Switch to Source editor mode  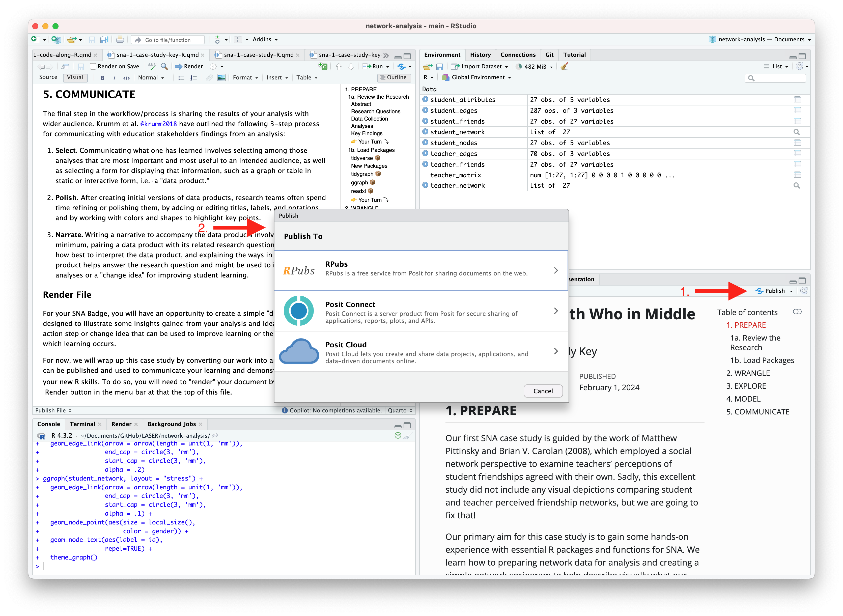(x=48, y=77)
